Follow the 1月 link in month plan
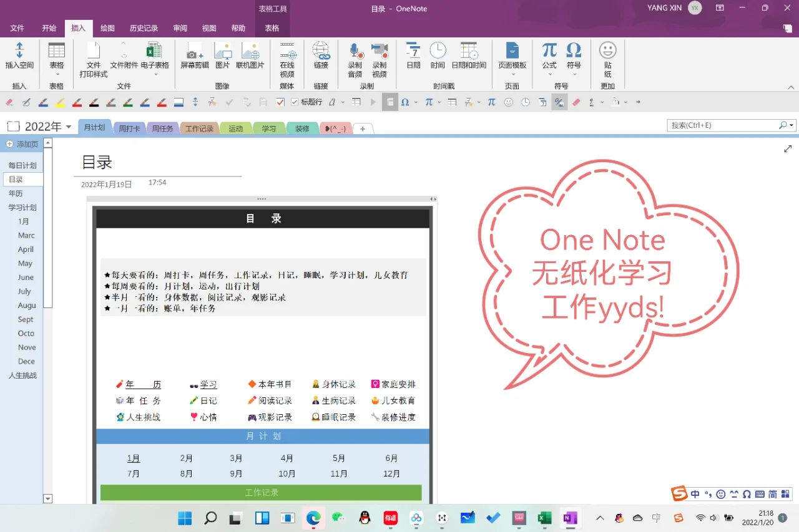 [x=134, y=458]
